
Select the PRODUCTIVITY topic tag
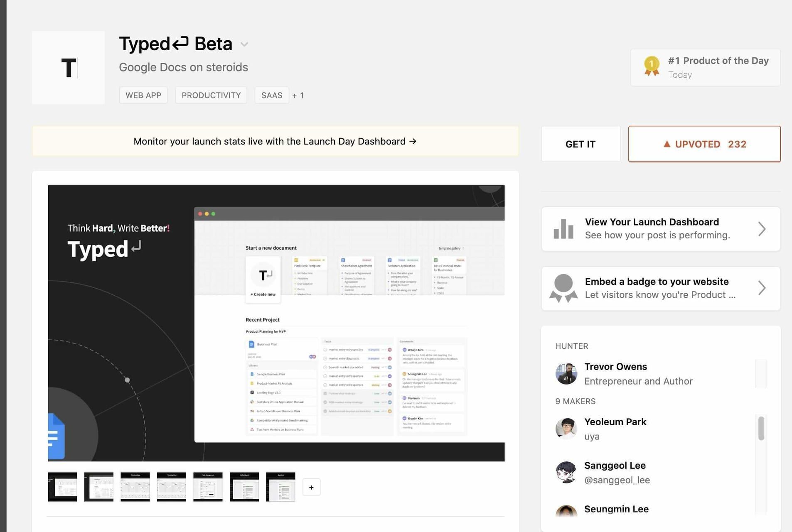coord(211,95)
